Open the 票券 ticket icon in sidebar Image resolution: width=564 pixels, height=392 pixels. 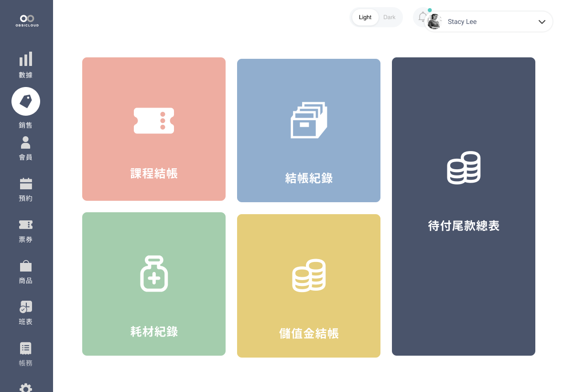point(26,225)
